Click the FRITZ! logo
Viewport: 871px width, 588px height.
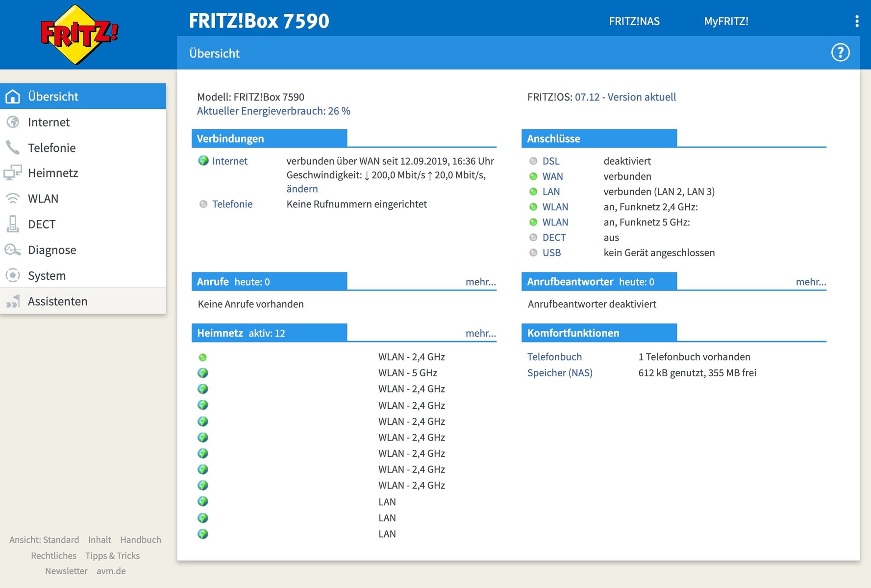click(79, 34)
